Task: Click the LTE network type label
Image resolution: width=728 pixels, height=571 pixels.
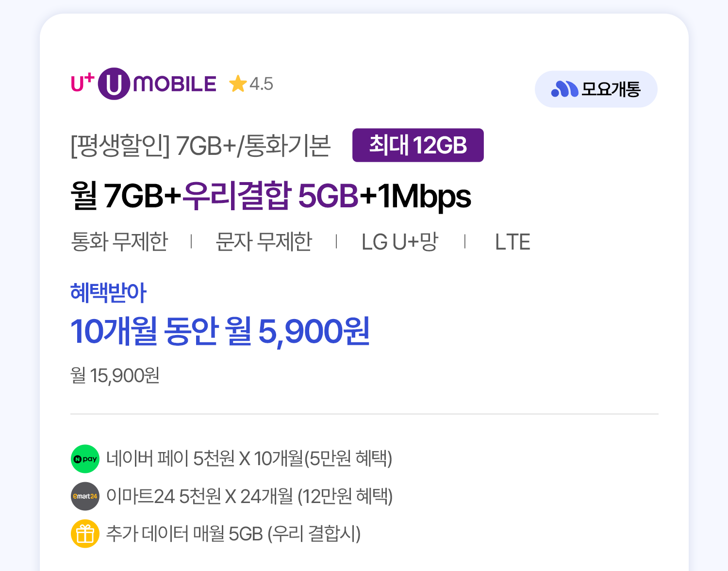Action: point(512,241)
